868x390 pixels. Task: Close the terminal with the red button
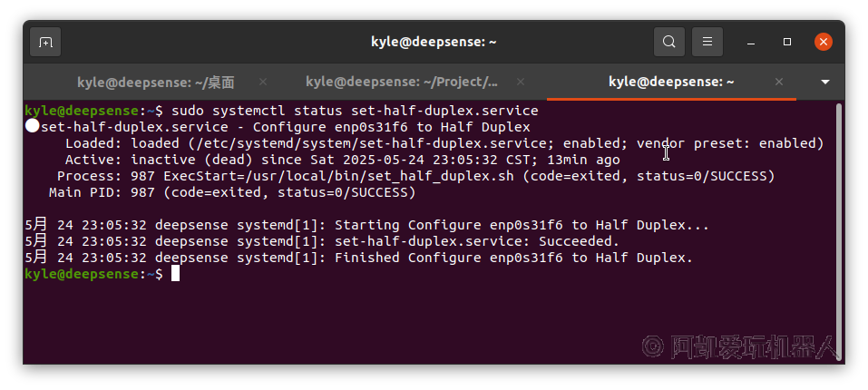pos(824,42)
